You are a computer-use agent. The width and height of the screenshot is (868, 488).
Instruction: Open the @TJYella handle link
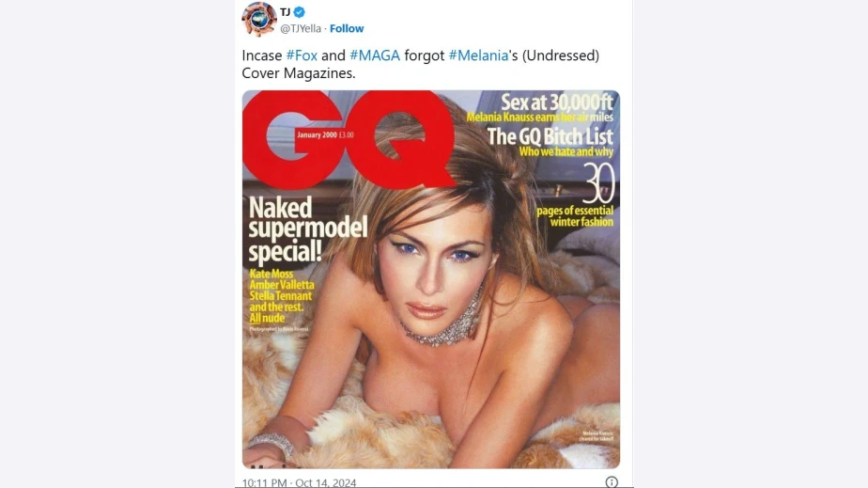tap(300, 28)
